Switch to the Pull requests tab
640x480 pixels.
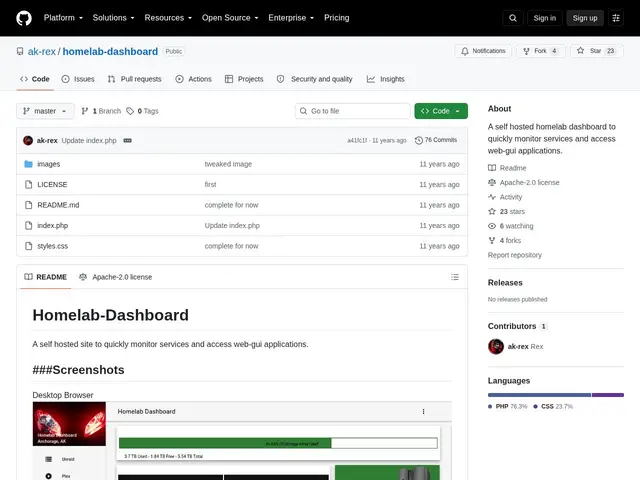pos(135,79)
